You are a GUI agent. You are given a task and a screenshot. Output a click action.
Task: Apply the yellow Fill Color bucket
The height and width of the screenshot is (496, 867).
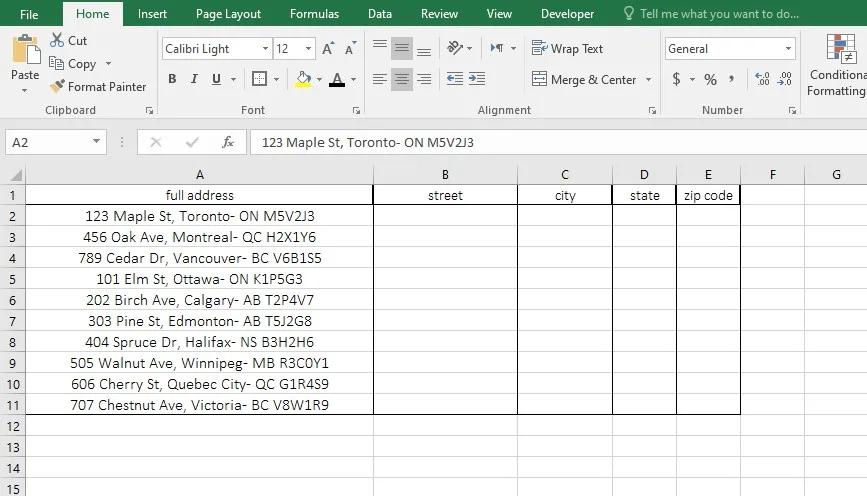303,79
